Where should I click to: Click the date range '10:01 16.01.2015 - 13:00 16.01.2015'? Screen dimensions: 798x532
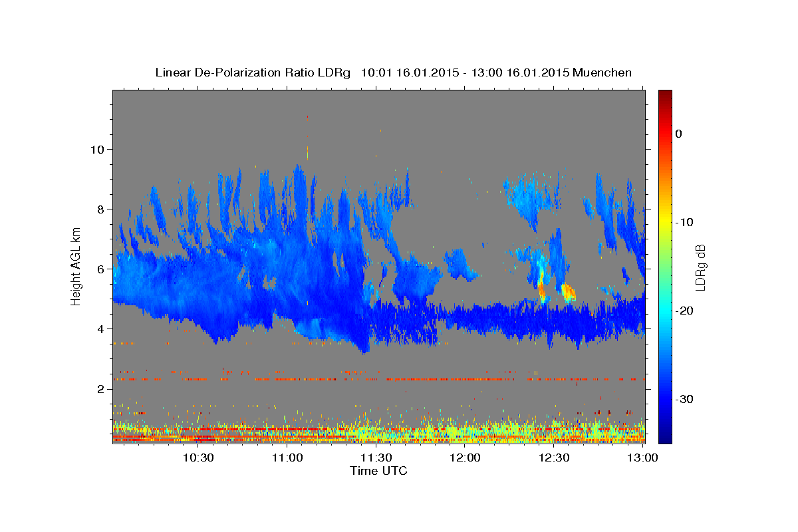click(x=464, y=72)
